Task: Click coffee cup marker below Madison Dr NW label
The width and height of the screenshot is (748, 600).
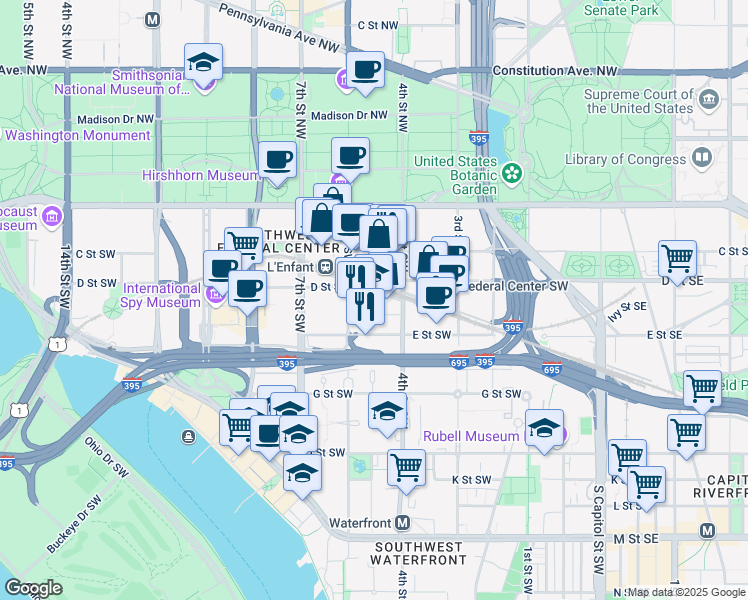Action: point(350,157)
